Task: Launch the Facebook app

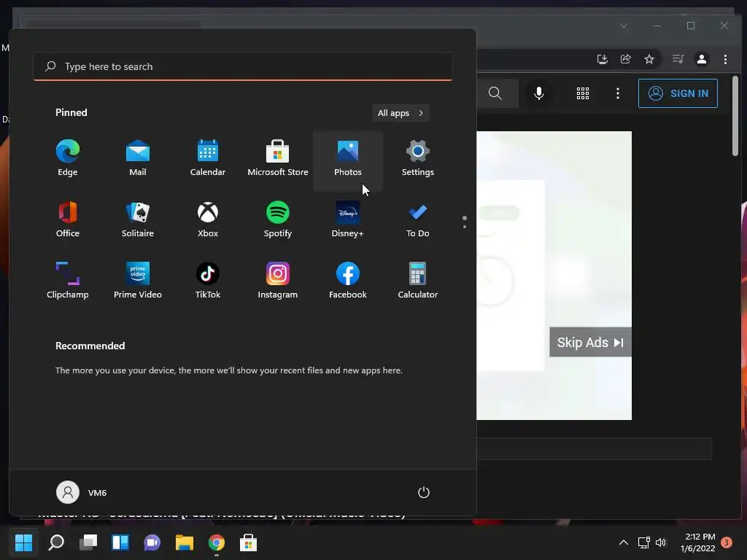Action: pyautogui.click(x=348, y=281)
